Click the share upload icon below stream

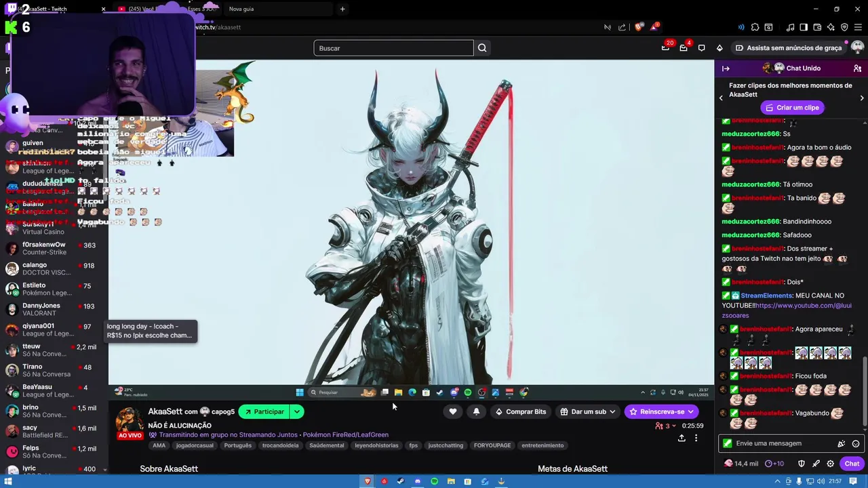click(682, 438)
